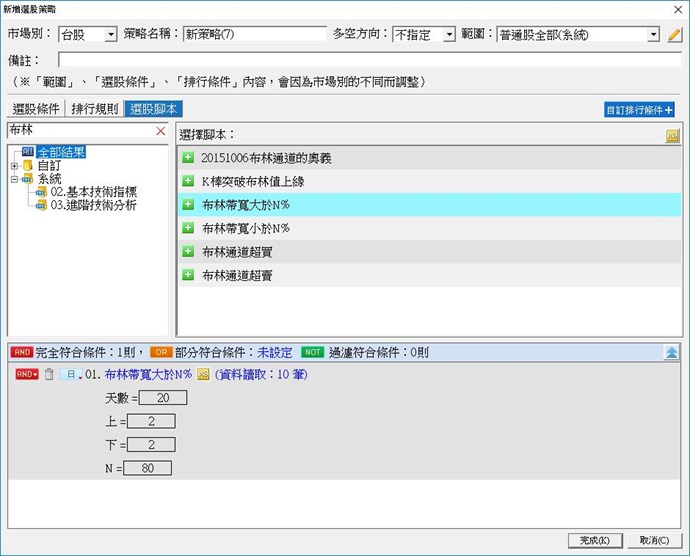Toggle the AND tag on condition 01
The height and width of the screenshot is (556, 690).
pyautogui.click(x=27, y=374)
